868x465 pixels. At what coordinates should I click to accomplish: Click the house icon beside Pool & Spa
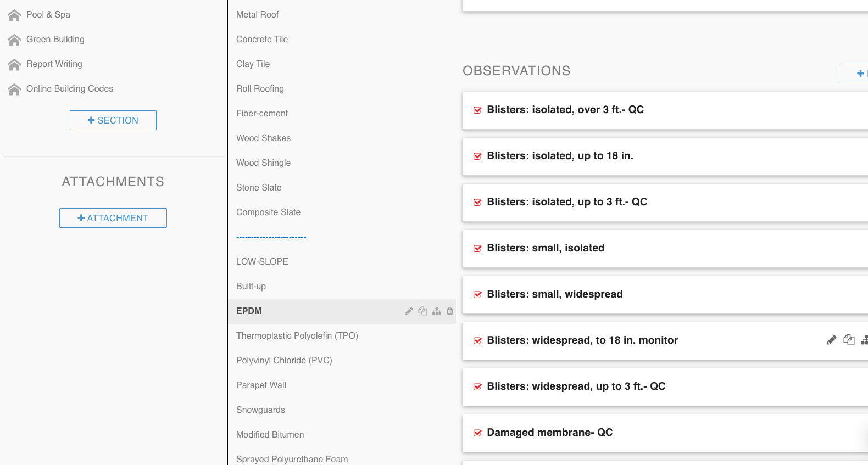point(14,15)
